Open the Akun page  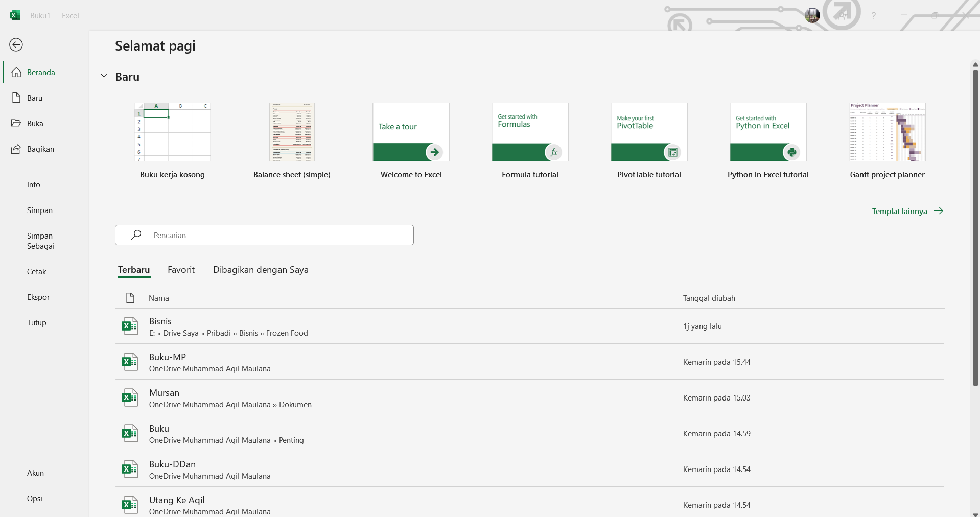(45, 473)
